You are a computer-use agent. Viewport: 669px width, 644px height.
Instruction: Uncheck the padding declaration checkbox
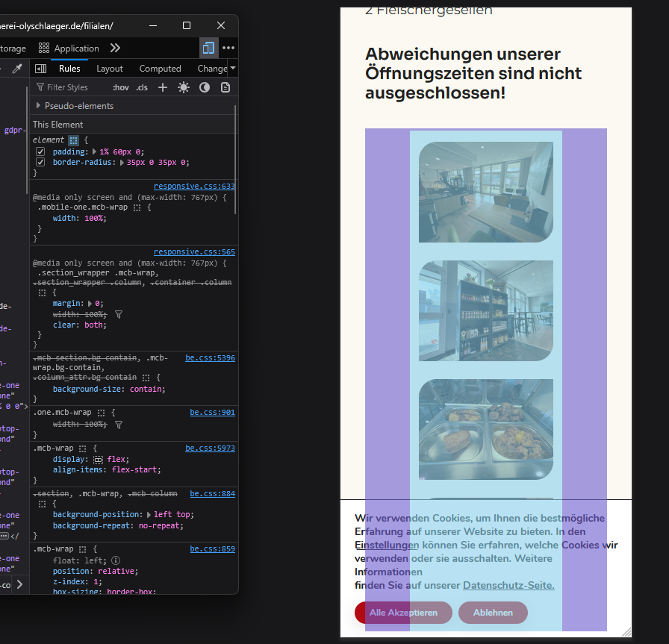pyautogui.click(x=41, y=151)
